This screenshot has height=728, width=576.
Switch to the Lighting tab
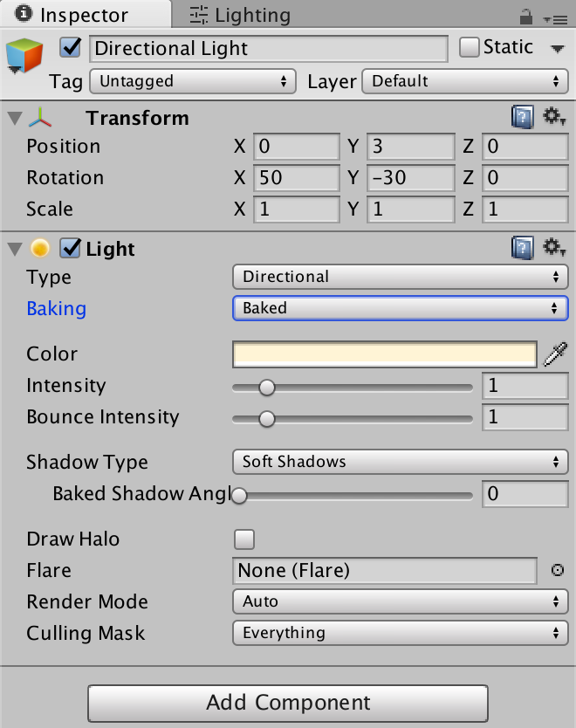[x=240, y=15]
